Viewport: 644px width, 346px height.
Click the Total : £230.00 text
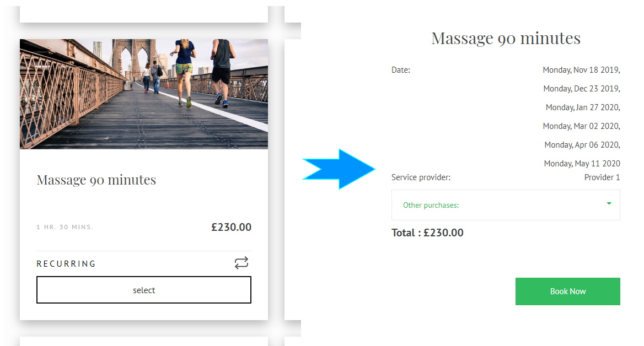pos(427,233)
